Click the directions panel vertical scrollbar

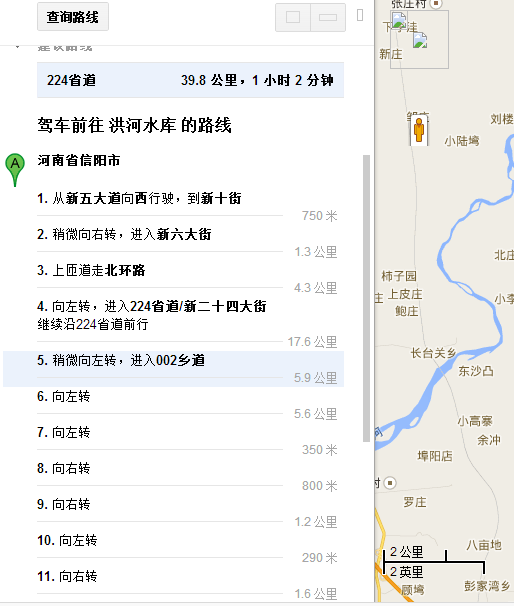click(x=366, y=298)
